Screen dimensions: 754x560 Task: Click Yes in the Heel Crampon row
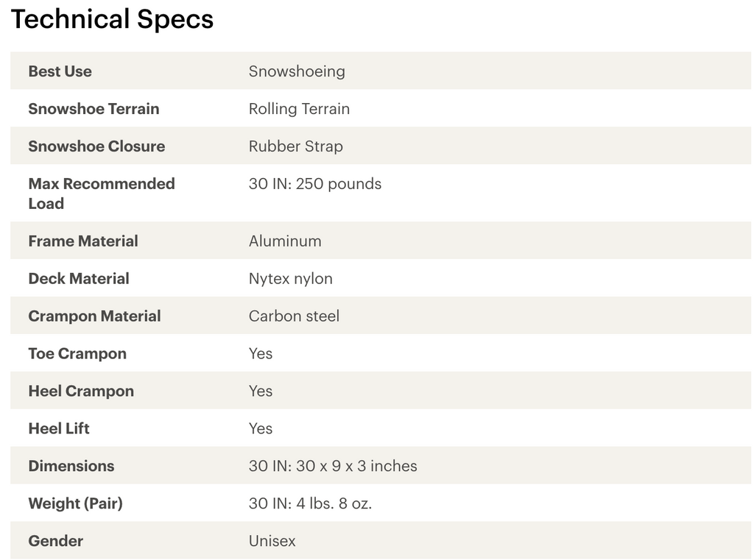(x=261, y=391)
